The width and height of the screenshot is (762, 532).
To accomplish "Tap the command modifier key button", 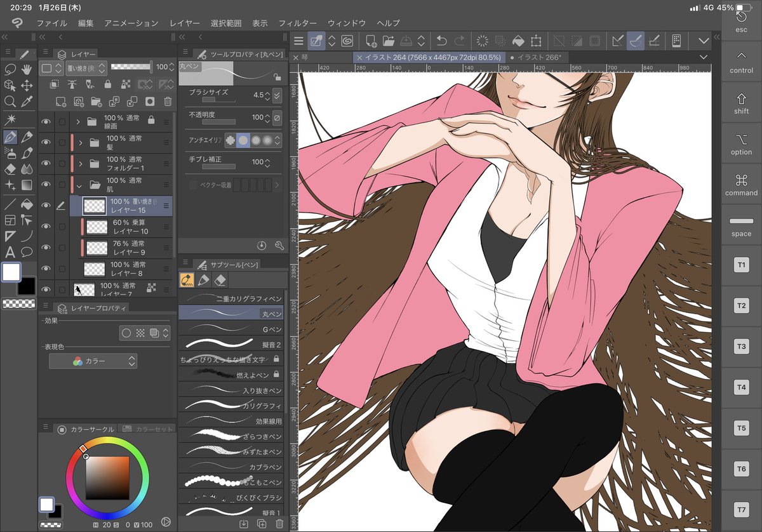I will 741,185.
